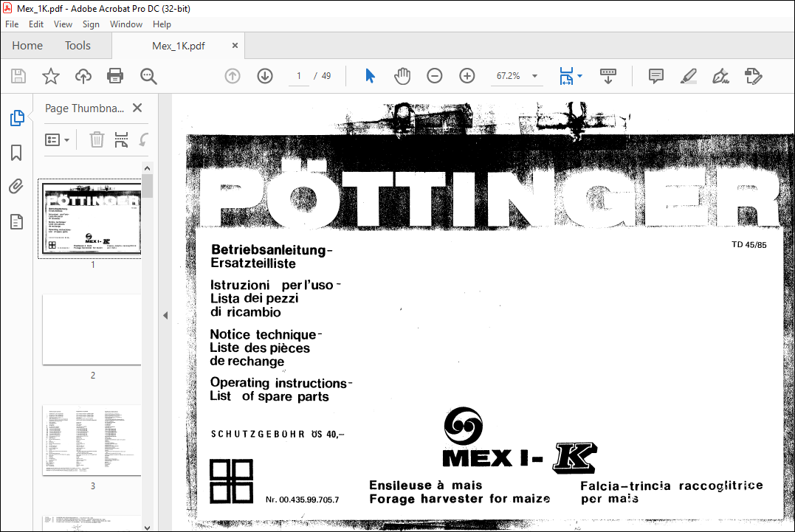
Task: Activate the Hand pan tool
Action: coord(402,76)
